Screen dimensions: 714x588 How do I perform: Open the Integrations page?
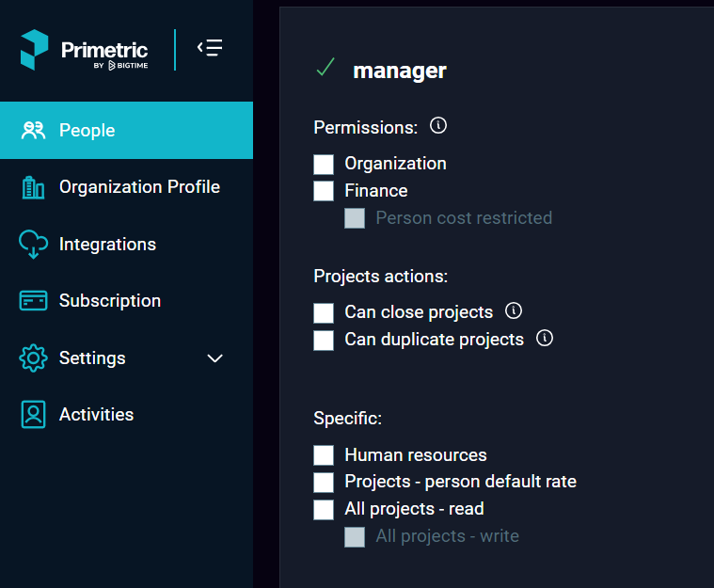pos(127,244)
